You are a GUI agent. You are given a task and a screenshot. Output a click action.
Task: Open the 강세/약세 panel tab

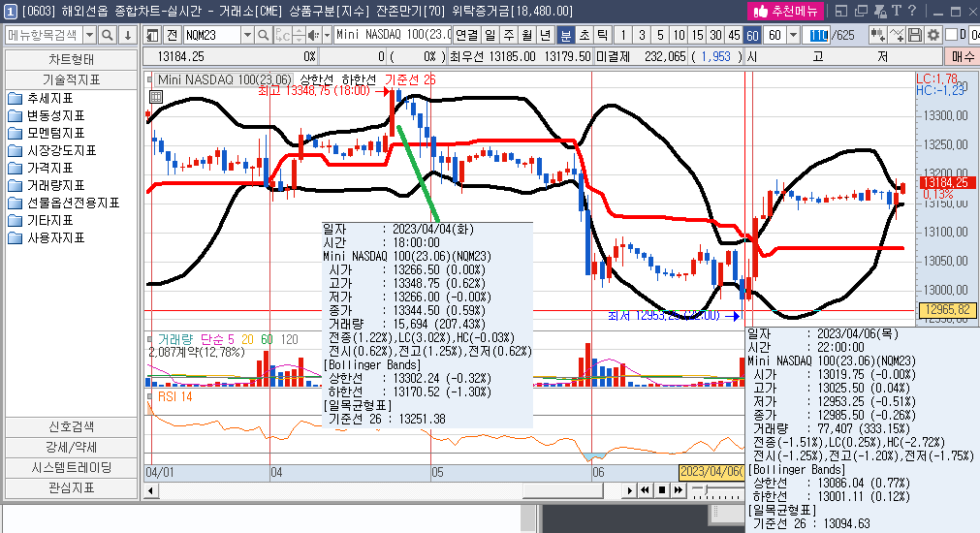click(72, 448)
